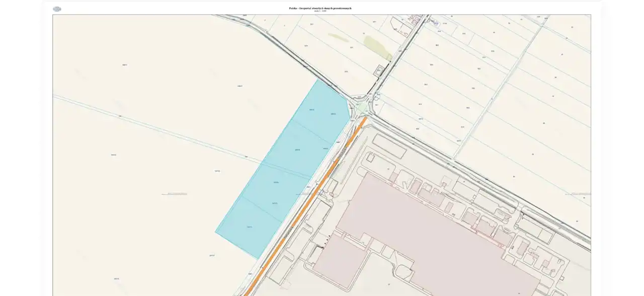The image size is (644, 296).
Task: Click the green roundabout center island
Action: pos(362,108)
